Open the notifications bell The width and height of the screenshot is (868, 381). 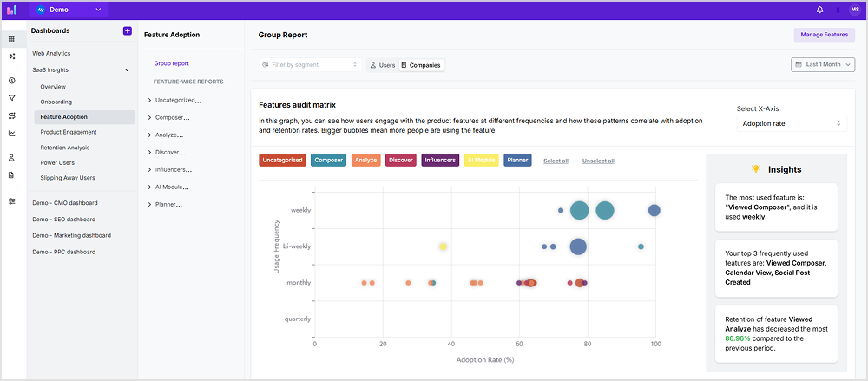coord(820,10)
